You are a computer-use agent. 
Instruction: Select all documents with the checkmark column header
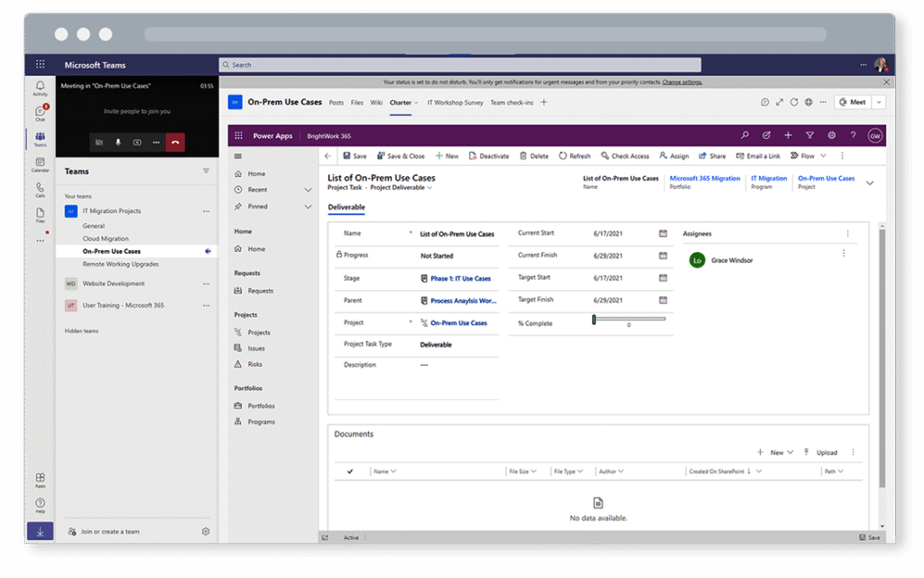coord(350,471)
